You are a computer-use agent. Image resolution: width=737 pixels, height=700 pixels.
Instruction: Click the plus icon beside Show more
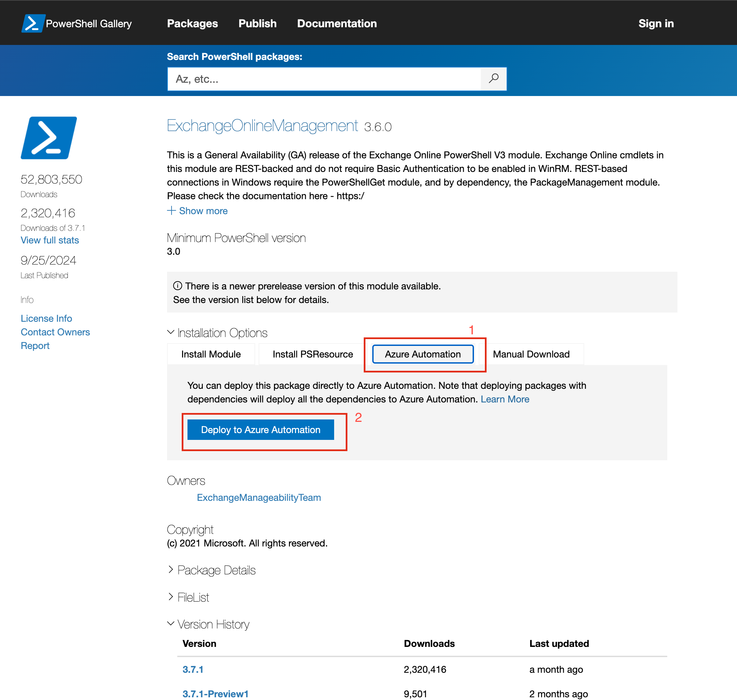[171, 210]
